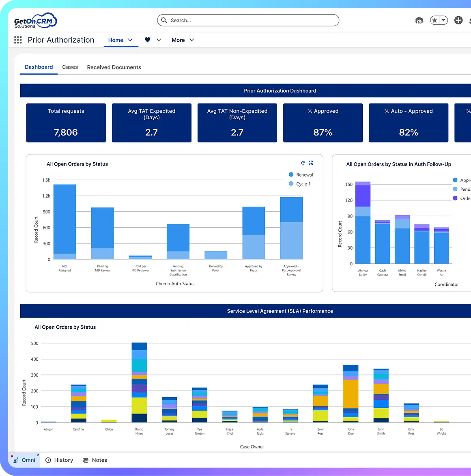
Task: Open History in the utility bar
Action: (x=59, y=460)
